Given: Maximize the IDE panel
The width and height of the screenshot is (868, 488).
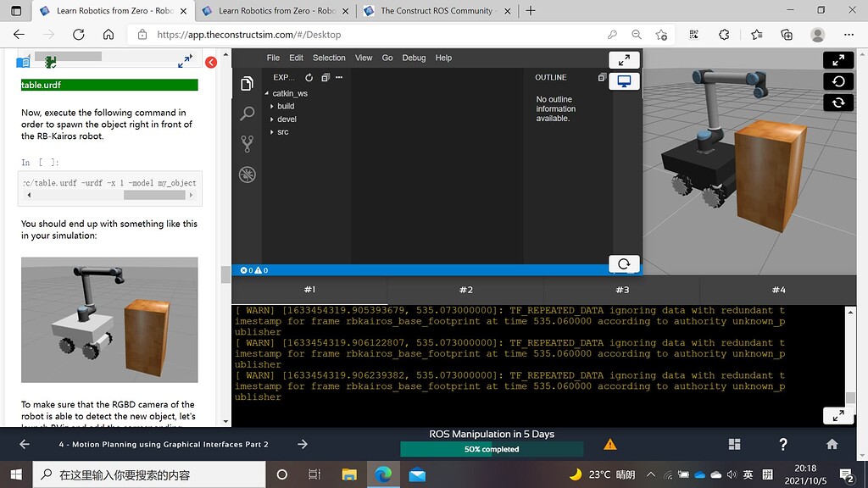Looking at the screenshot, I should click(624, 60).
